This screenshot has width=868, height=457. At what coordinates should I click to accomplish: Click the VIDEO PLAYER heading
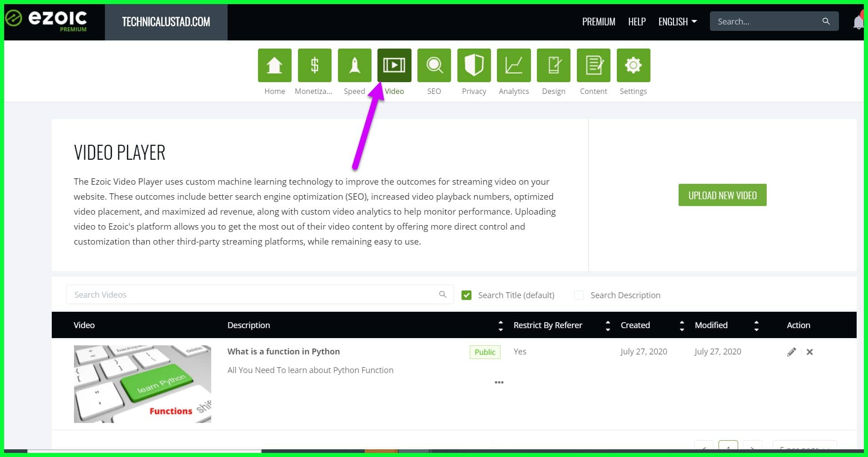click(119, 152)
